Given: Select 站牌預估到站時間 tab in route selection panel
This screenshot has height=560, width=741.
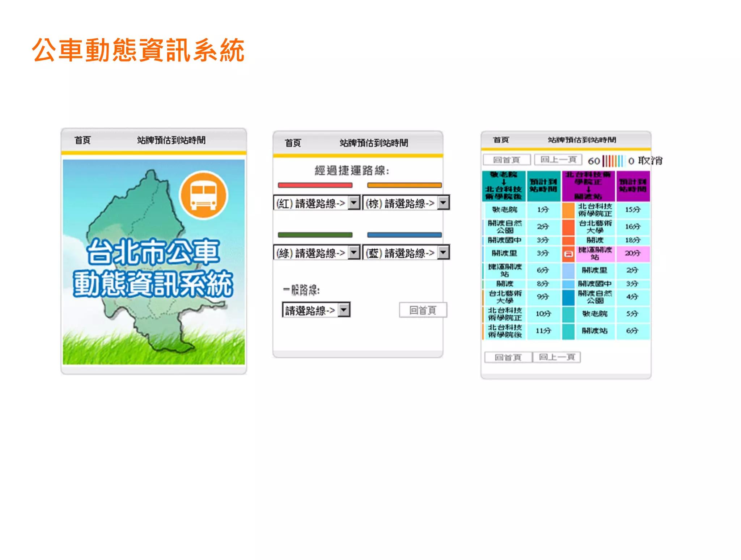Looking at the screenshot, I should 374,143.
